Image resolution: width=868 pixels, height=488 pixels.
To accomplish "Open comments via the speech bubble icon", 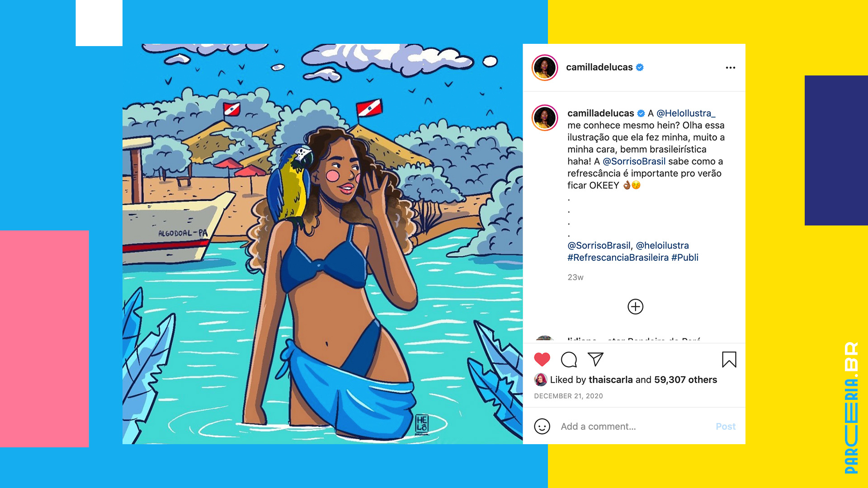I will point(569,360).
